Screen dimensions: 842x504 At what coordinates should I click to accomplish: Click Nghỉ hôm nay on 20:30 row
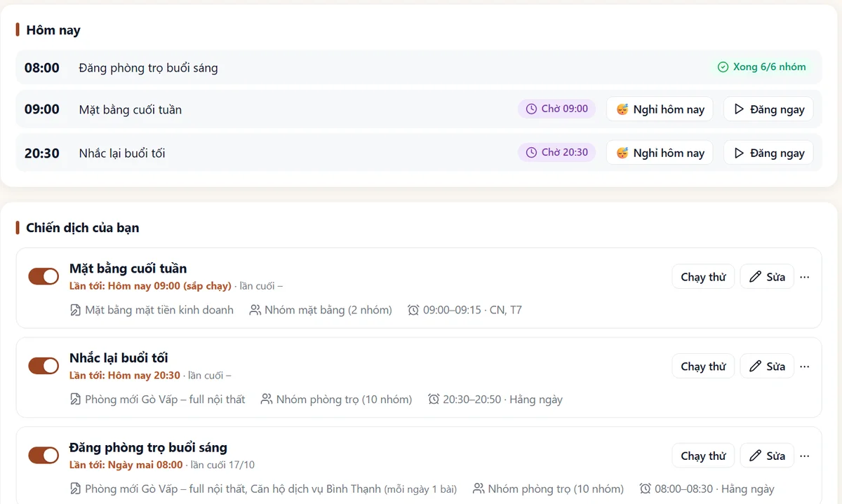pyautogui.click(x=660, y=153)
